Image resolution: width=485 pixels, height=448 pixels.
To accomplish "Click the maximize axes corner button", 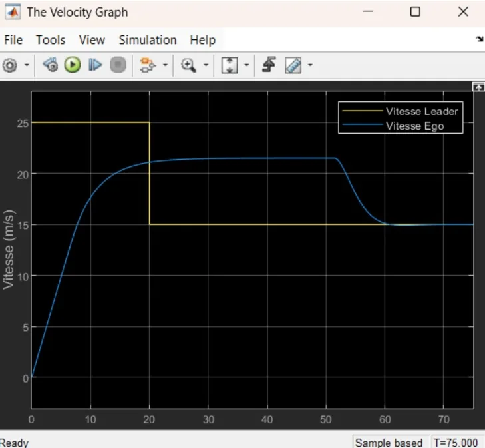I will click(478, 87).
